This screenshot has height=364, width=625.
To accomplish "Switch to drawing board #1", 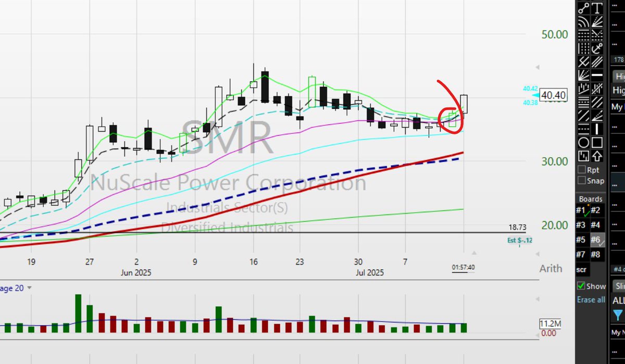I will point(583,210).
